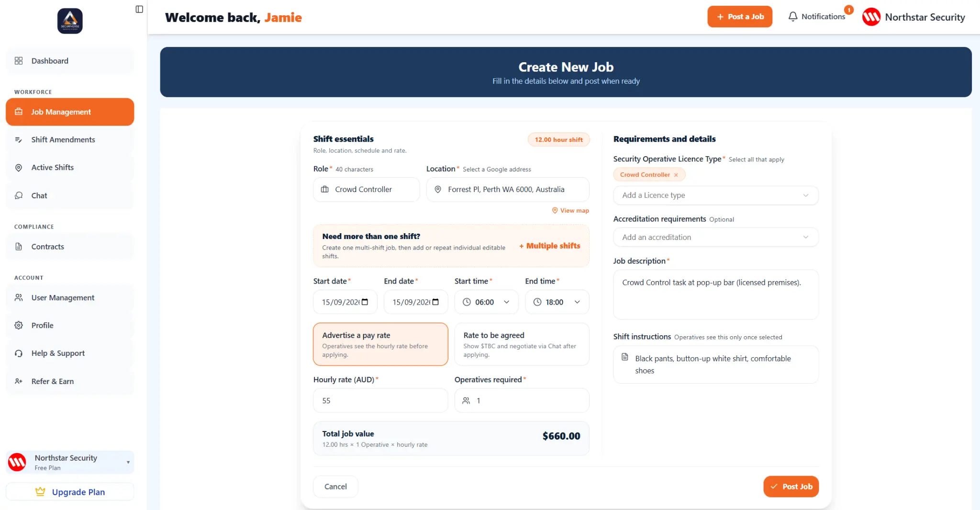
Task: Open User Management in sidebar
Action: point(70,298)
